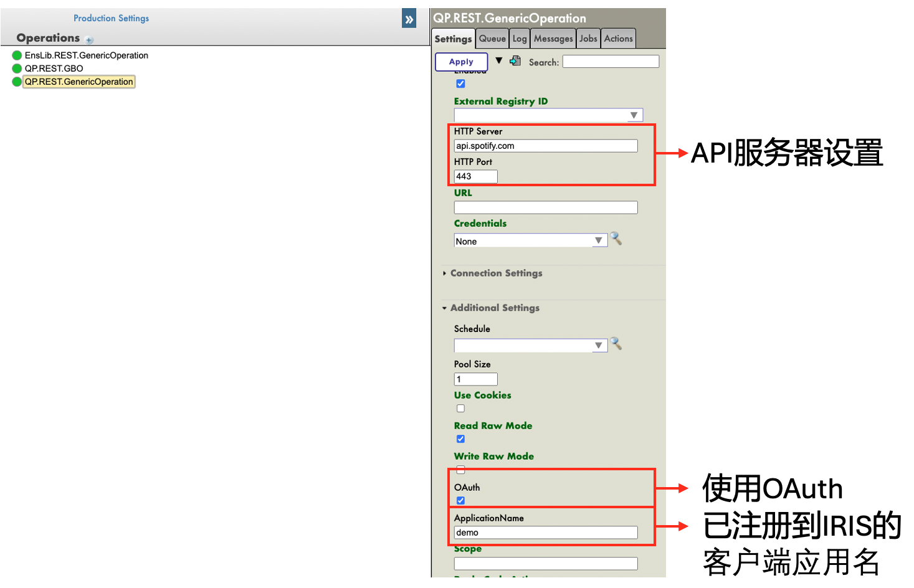Open the Production Settings link

111,19
